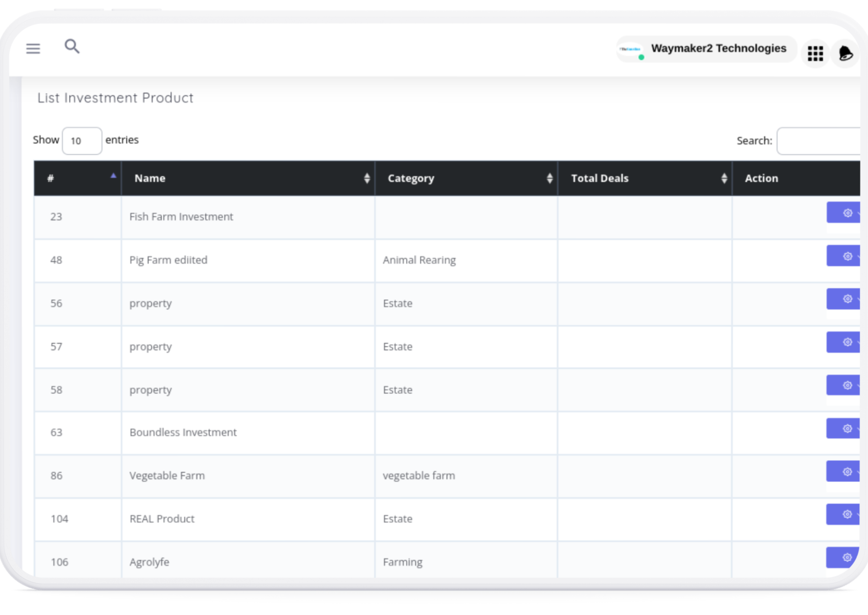Click the Agrolyfe product name cell
Viewport: 868px width, 615px height.
149,562
